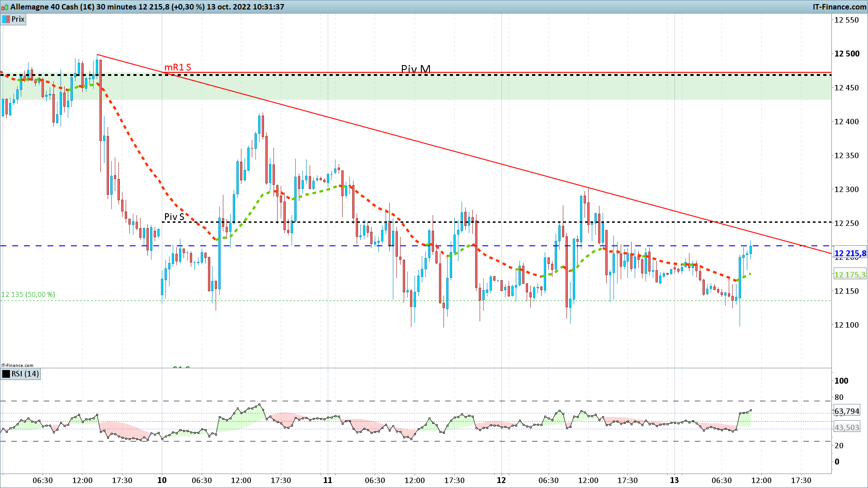
Task: Click the 12 135 (50,00 %) Fibonacci label
Action: 28,295
